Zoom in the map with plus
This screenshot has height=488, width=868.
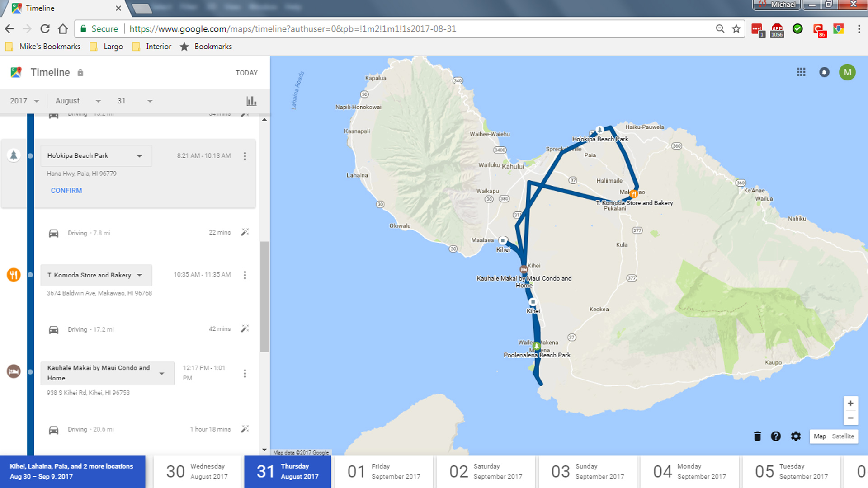click(850, 403)
